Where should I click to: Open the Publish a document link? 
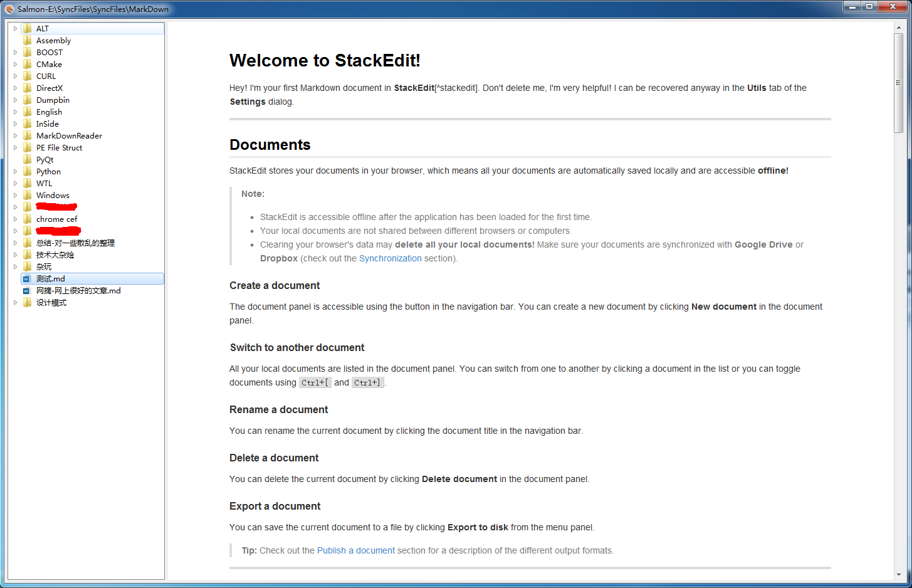click(356, 550)
